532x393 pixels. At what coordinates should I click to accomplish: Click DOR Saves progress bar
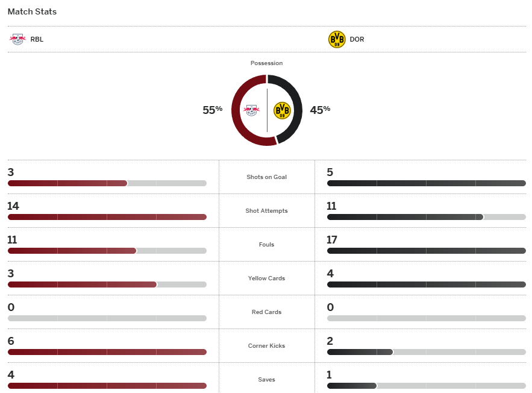click(x=426, y=386)
